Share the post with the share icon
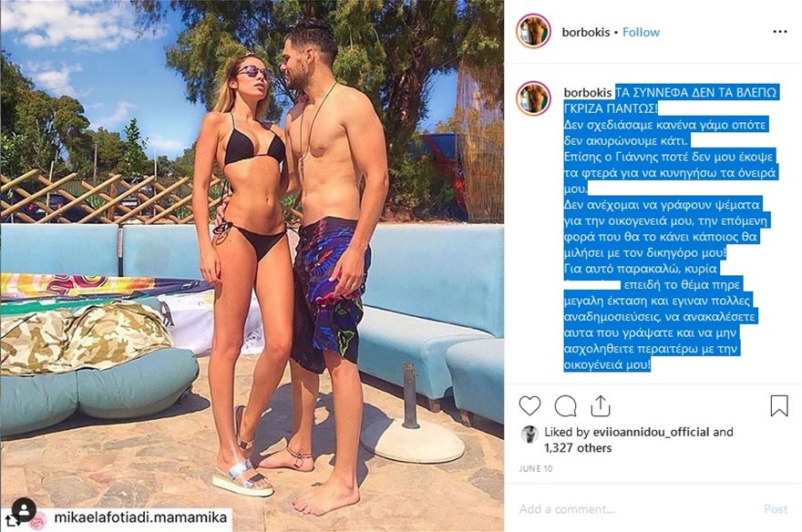Viewport: 802px width, 532px height. (x=601, y=405)
